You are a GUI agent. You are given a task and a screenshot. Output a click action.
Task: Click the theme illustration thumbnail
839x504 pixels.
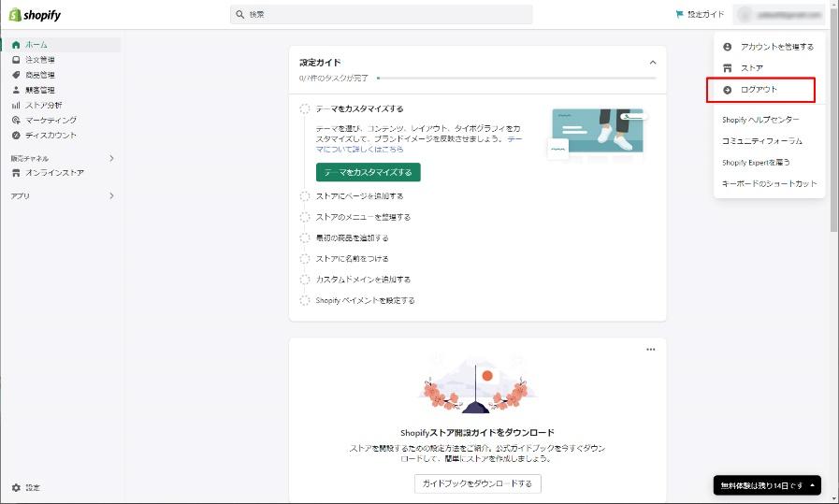[x=598, y=135]
